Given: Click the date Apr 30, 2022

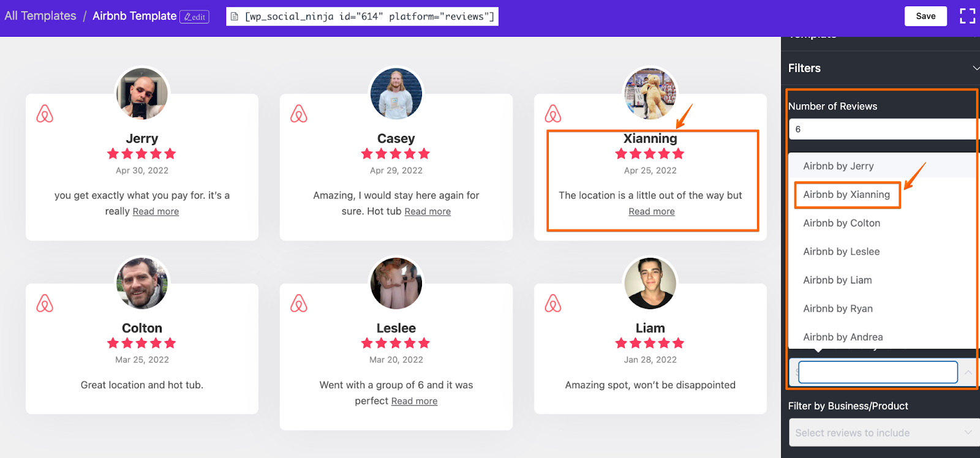Looking at the screenshot, I should click(142, 171).
